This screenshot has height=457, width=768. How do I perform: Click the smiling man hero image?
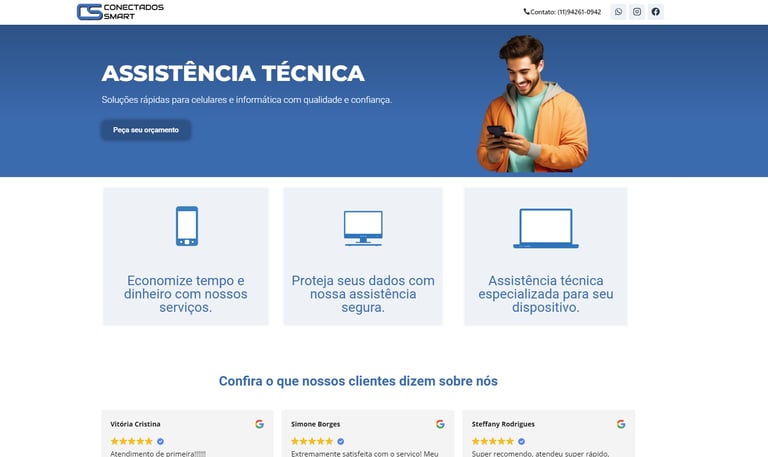(533, 103)
